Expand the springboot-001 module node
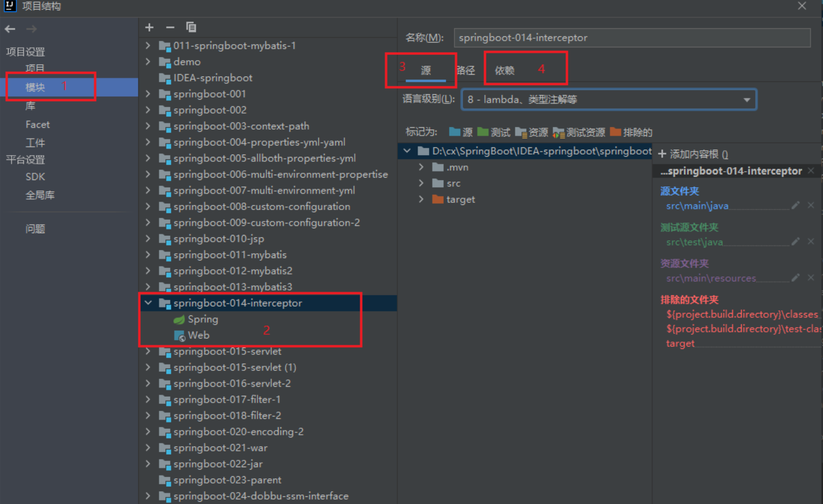Image resolution: width=823 pixels, height=504 pixels. [x=148, y=94]
